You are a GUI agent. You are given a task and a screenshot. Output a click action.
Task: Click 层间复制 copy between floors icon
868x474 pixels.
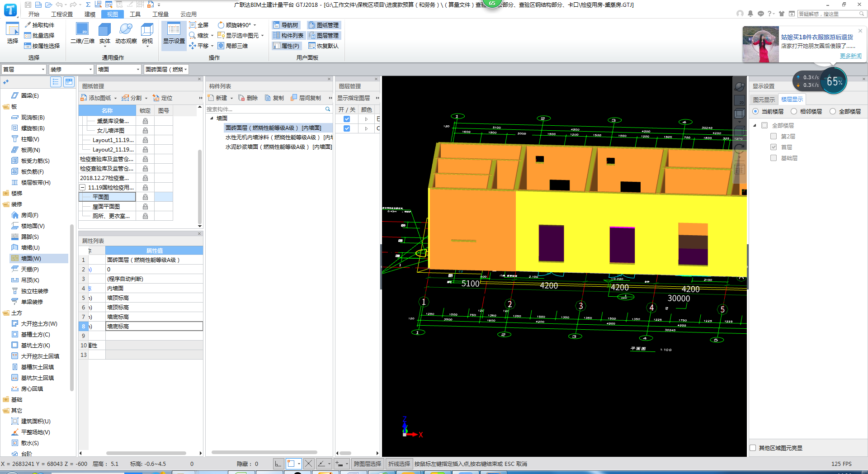(x=294, y=98)
